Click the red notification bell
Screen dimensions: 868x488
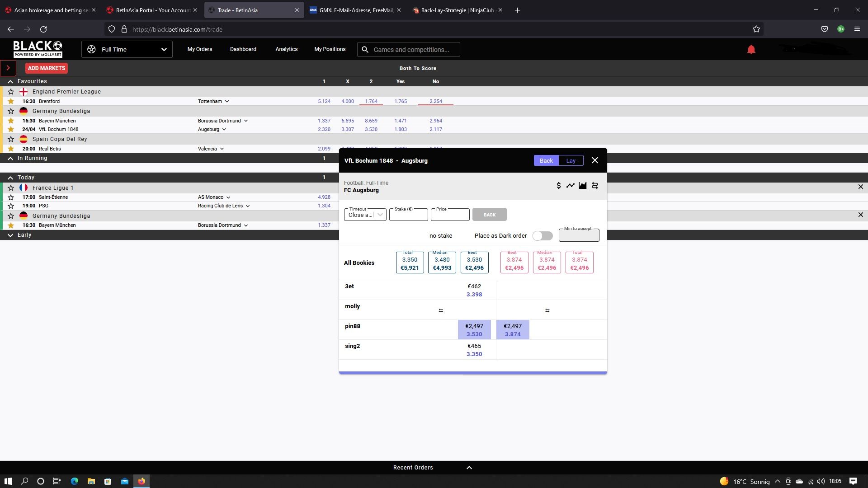(x=751, y=49)
